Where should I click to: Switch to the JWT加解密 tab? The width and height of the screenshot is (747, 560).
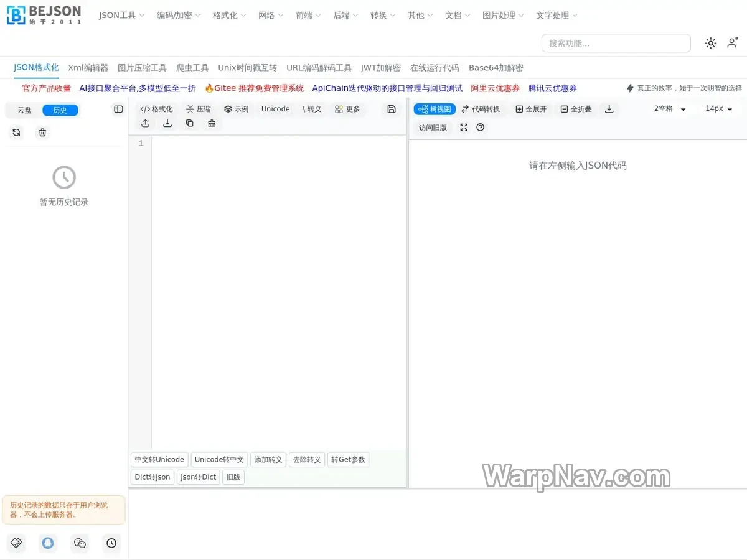tap(381, 68)
